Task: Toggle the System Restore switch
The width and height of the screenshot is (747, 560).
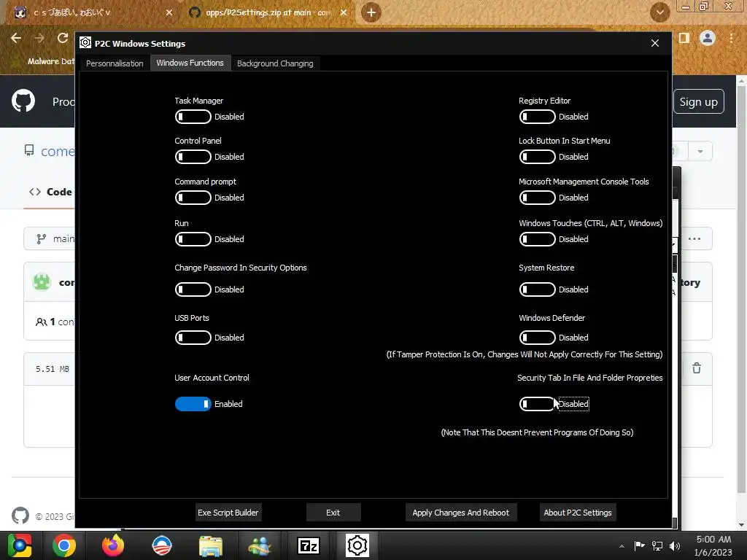Action: tap(537, 289)
